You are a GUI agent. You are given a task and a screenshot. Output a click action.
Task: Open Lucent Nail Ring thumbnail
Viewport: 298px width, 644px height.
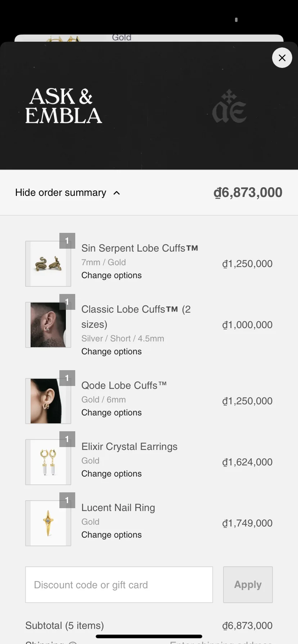(48, 523)
